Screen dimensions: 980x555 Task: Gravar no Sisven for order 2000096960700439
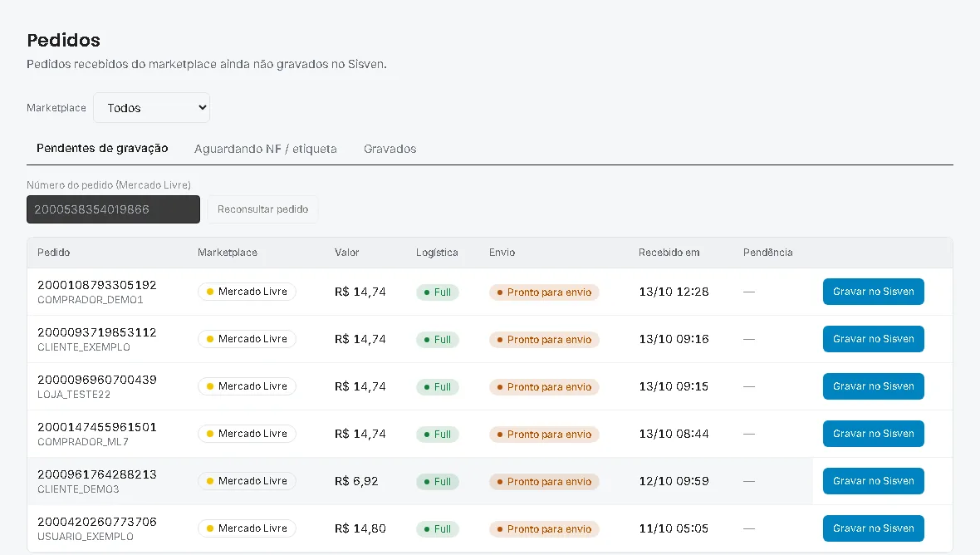click(x=873, y=386)
